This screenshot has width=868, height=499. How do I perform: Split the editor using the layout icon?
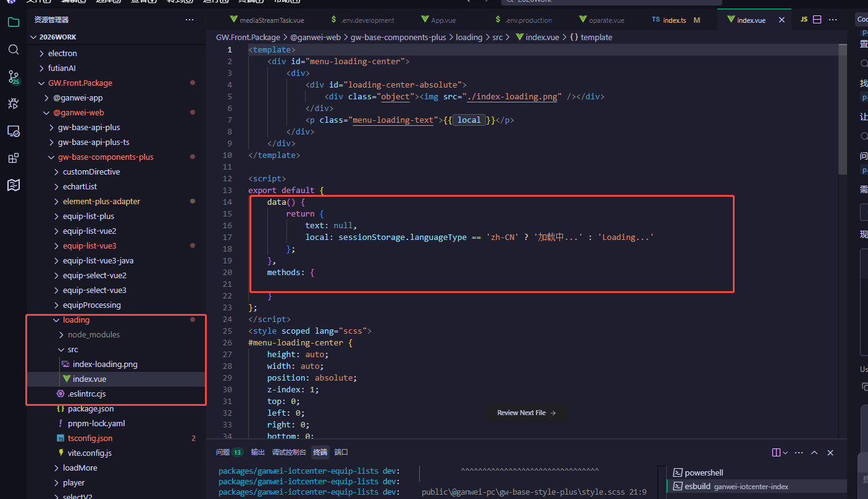click(817, 20)
